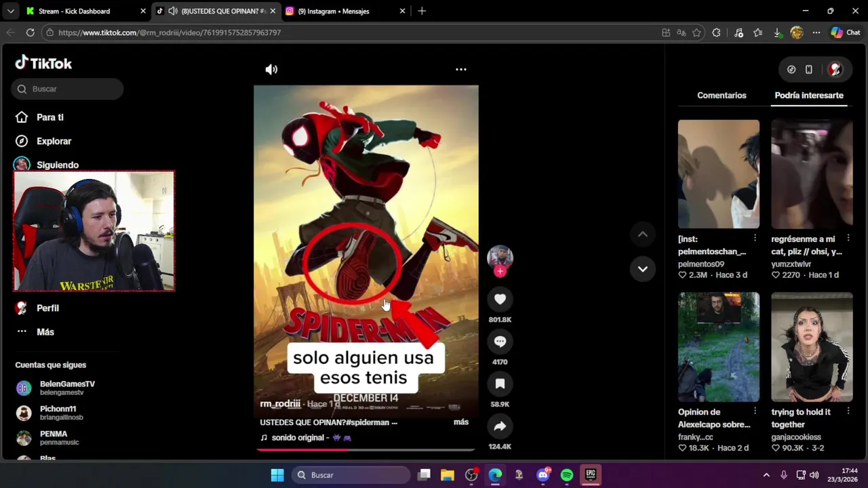Open Discord from the taskbar
This screenshot has height=488, width=868.
click(542, 474)
